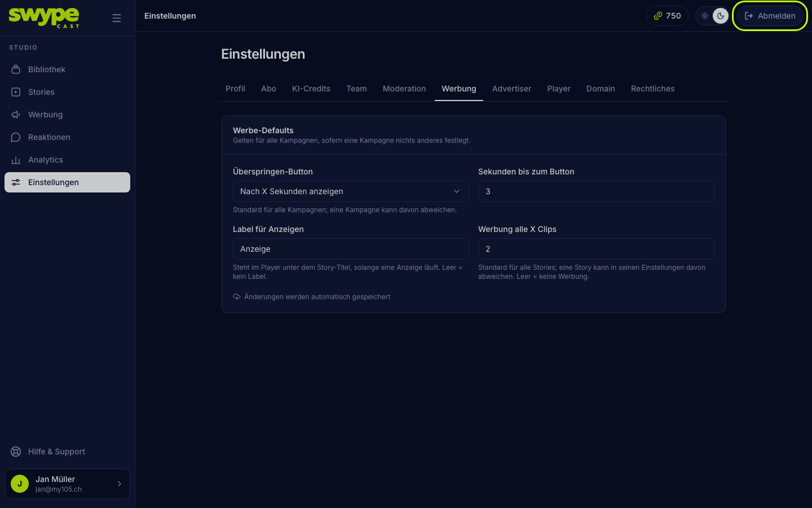Switch to the Profil tab

pyautogui.click(x=235, y=89)
